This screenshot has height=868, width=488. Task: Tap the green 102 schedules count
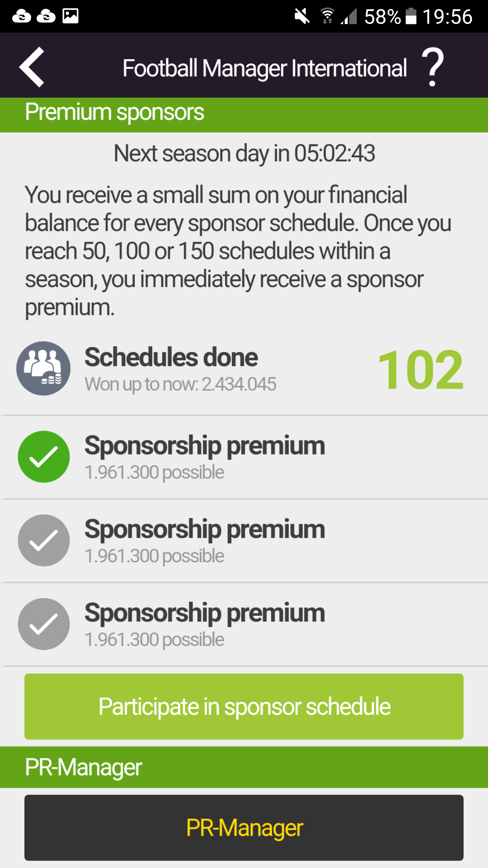point(420,370)
